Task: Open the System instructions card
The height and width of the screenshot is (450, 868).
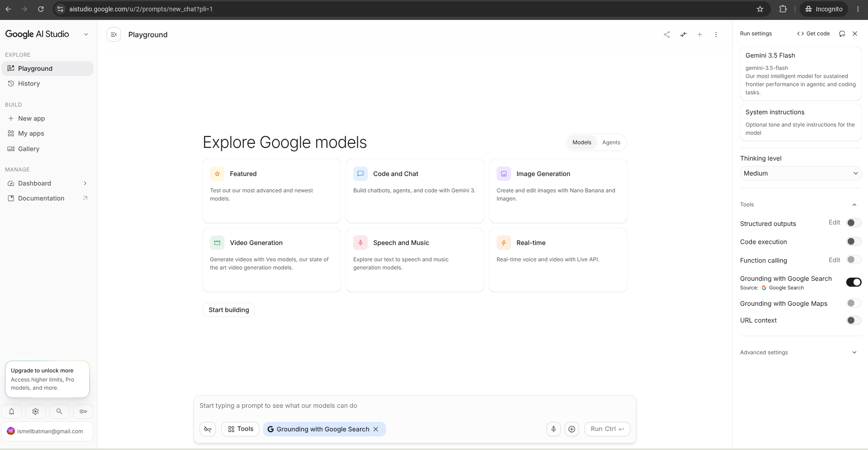Action: coord(800,122)
